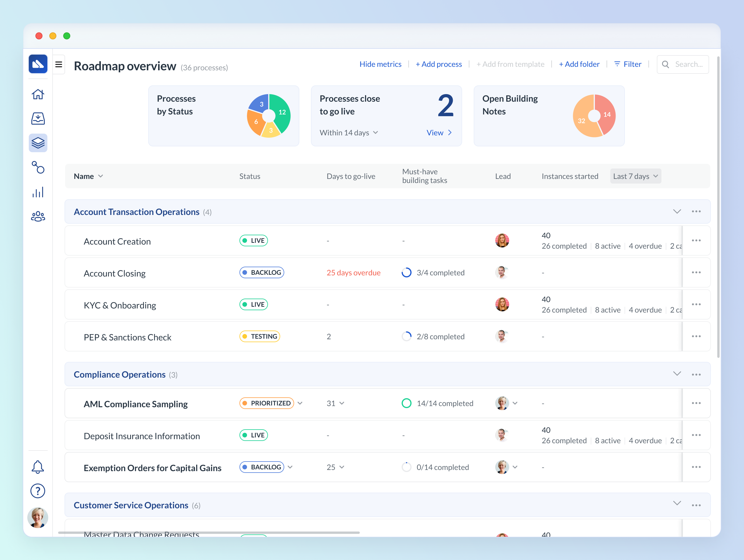Open the Last 7 days dropdown
Image resolution: width=744 pixels, height=560 pixels.
(x=635, y=176)
